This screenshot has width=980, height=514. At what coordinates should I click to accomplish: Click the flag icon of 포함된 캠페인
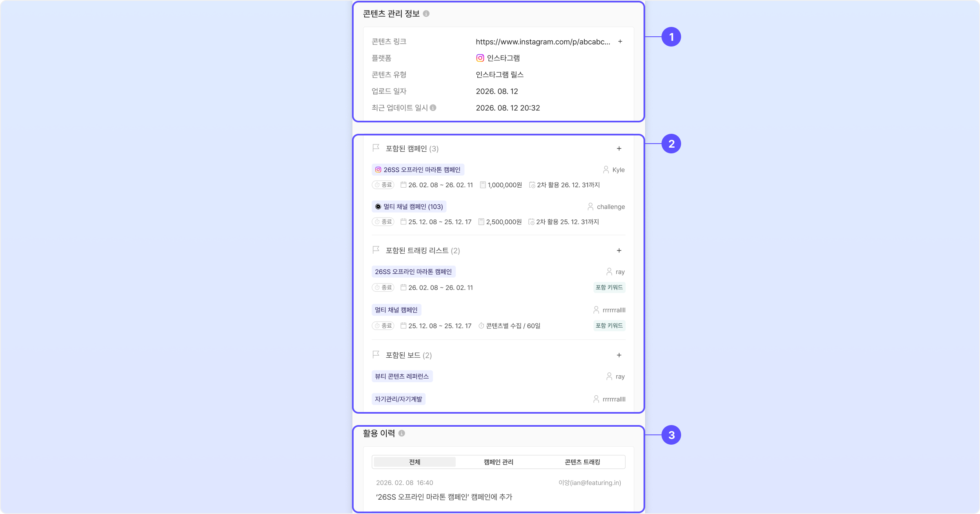(376, 148)
